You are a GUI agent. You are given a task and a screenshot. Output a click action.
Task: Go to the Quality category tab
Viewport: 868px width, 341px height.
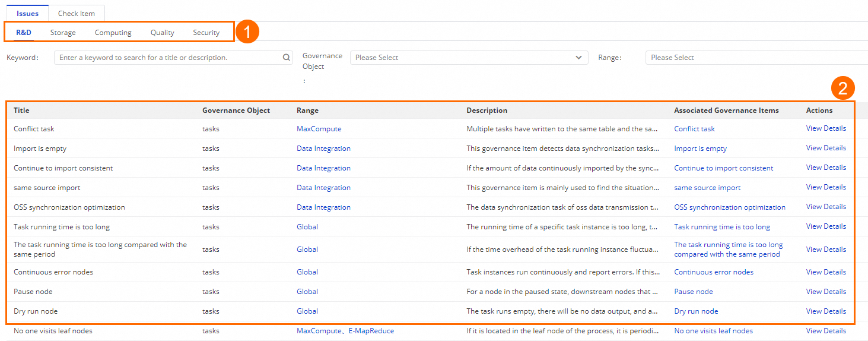pyautogui.click(x=162, y=33)
